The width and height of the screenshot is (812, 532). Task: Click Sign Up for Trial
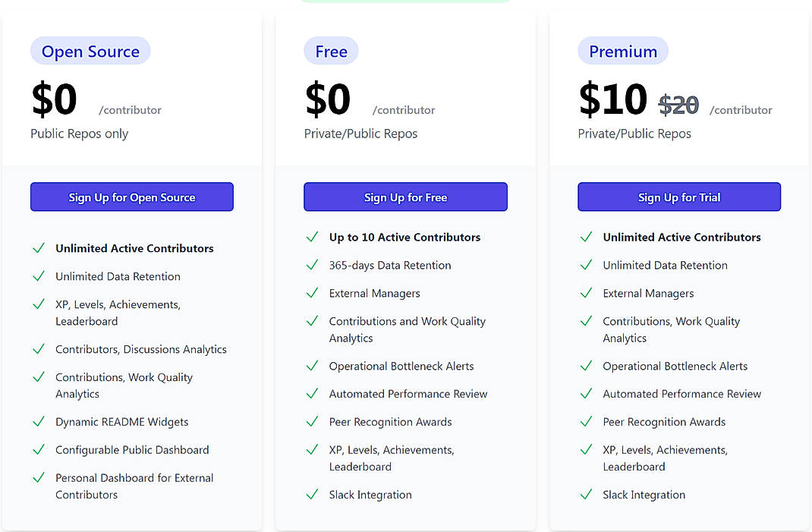click(x=679, y=196)
